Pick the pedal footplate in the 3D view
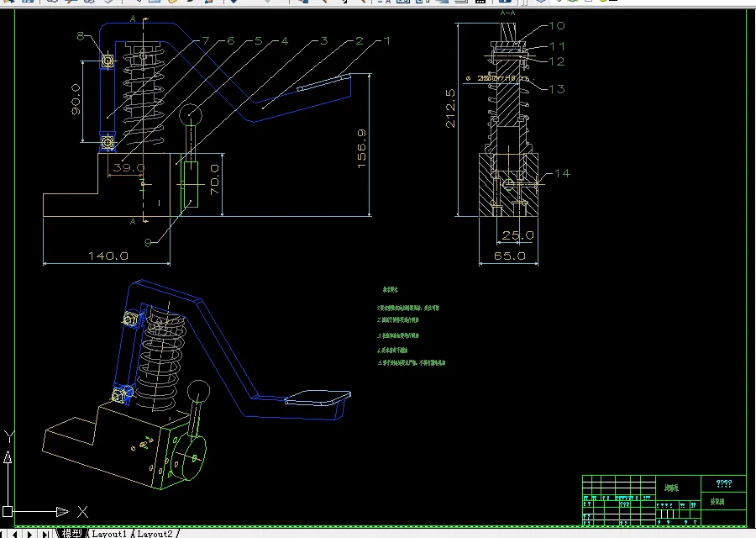This screenshot has height=538, width=756. 318,398
